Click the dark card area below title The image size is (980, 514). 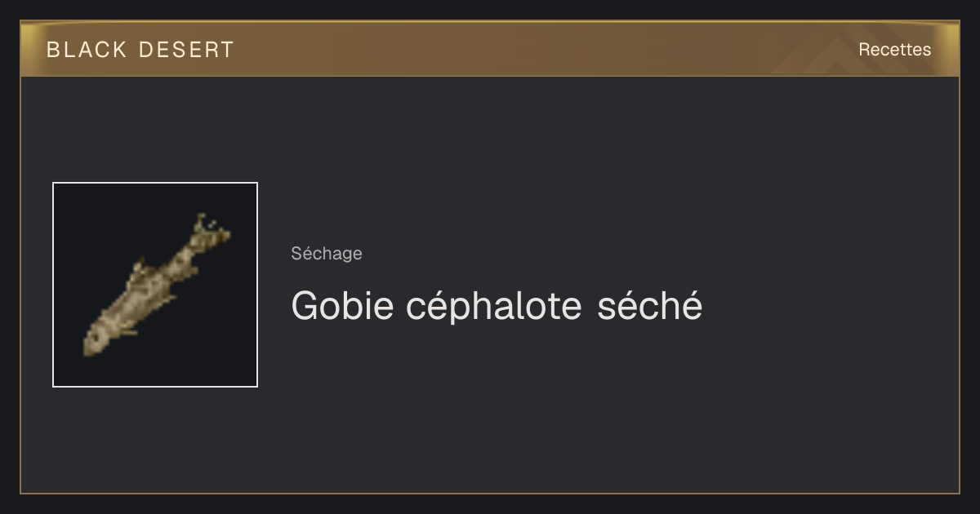pyautogui.click(x=572, y=408)
